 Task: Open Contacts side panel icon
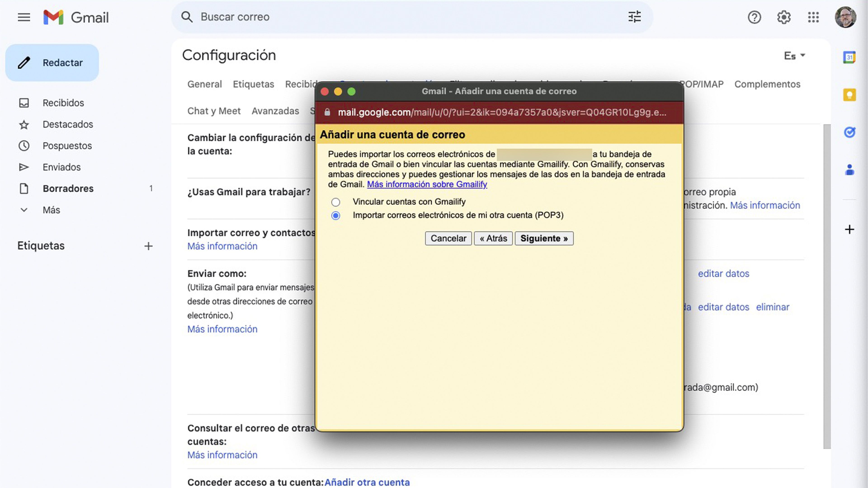(x=849, y=170)
